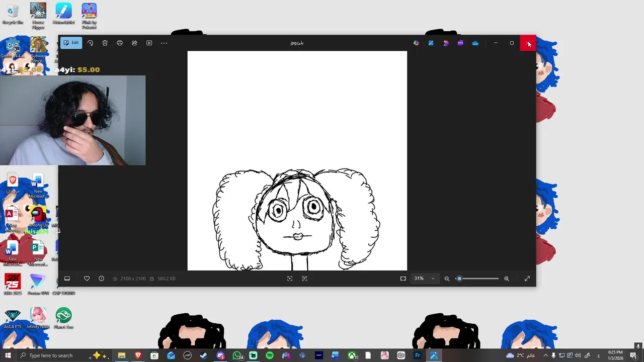Open Microsoft Clipchamp icon in title bar
644x362 pixels.
[x=460, y=43]
